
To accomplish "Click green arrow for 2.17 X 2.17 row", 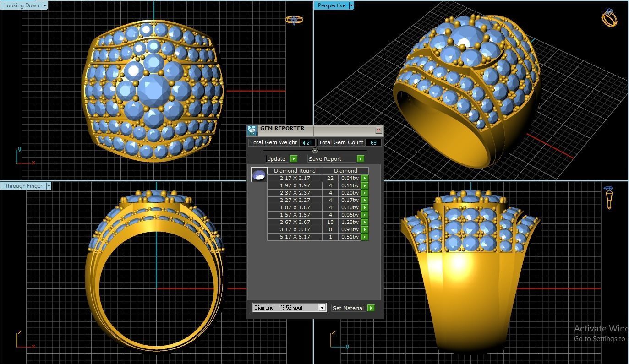I will (365, 178).
